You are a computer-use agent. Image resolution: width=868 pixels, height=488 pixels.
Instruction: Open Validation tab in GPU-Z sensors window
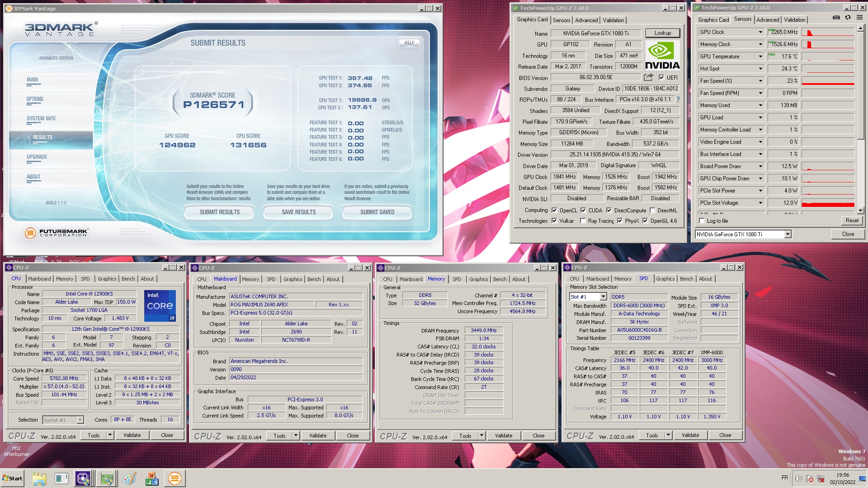[x=794, y=20]
